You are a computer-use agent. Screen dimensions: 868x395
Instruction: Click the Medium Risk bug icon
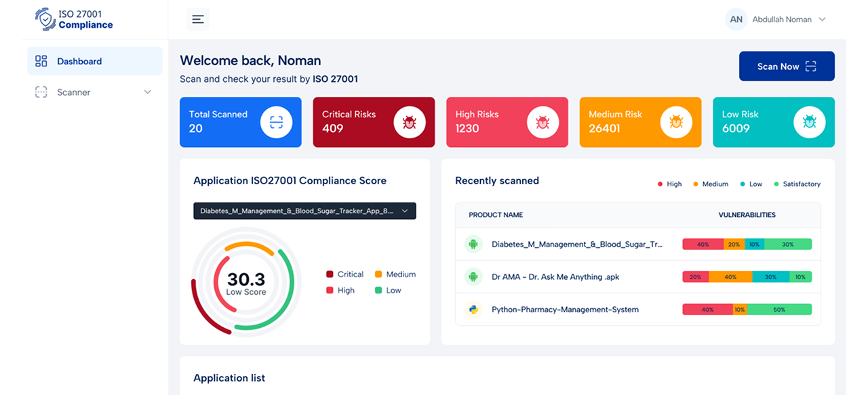tap(676, 122)
